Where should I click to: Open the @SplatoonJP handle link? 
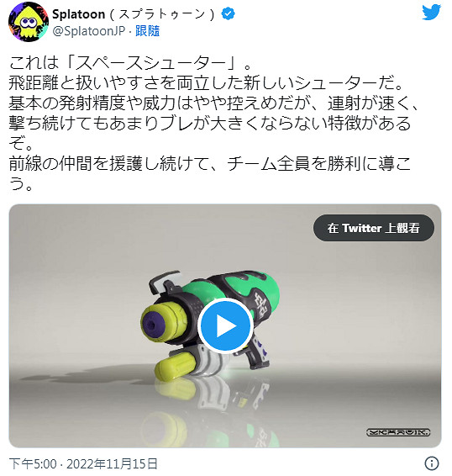(x=89, y=31)
